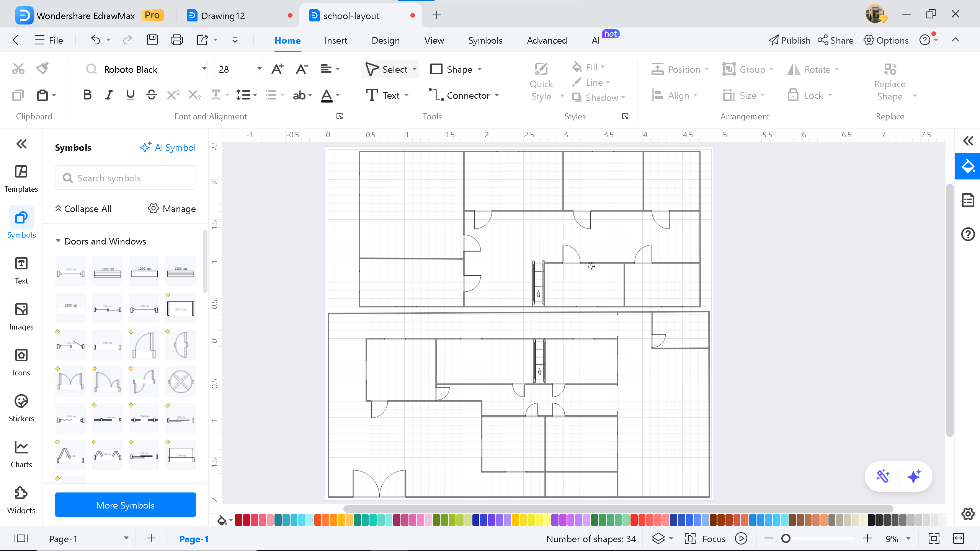This screenshot has height=551, width=980.
Task: Toggle Italic formatting
Action: tap(109, 95)
